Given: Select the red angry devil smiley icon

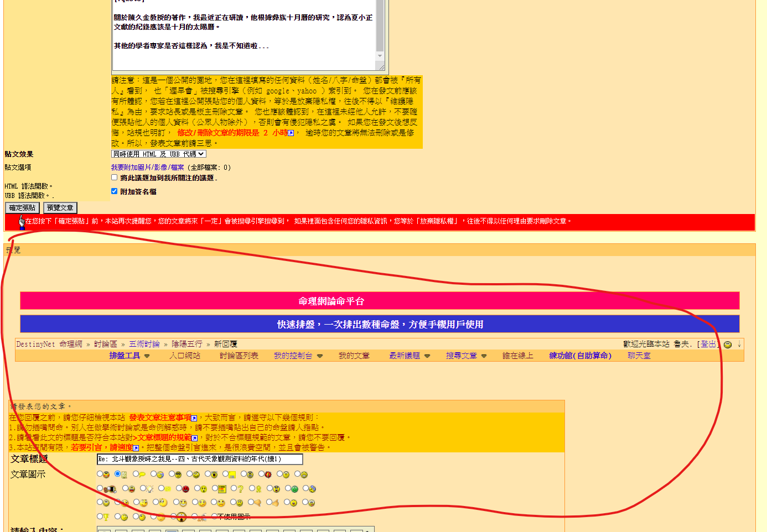Looking at the screenshot, I should pos(178,488).
